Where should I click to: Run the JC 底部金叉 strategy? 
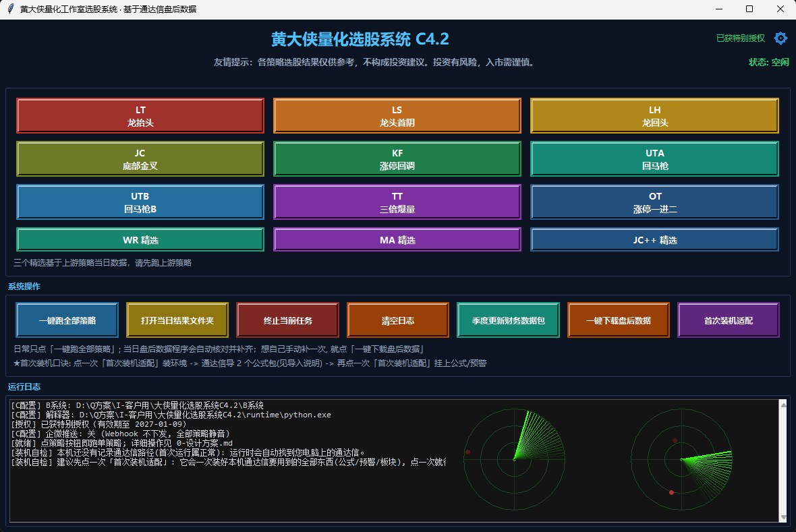[140, 159]
